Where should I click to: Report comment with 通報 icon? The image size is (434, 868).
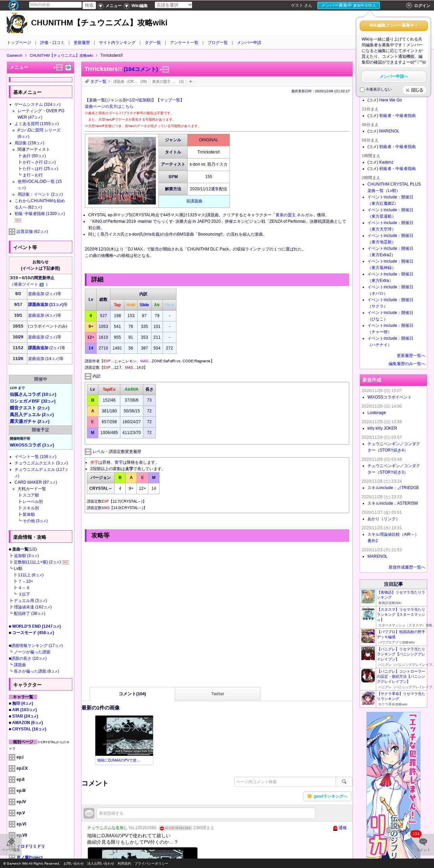pyautogui.click(x=335, y=828)
